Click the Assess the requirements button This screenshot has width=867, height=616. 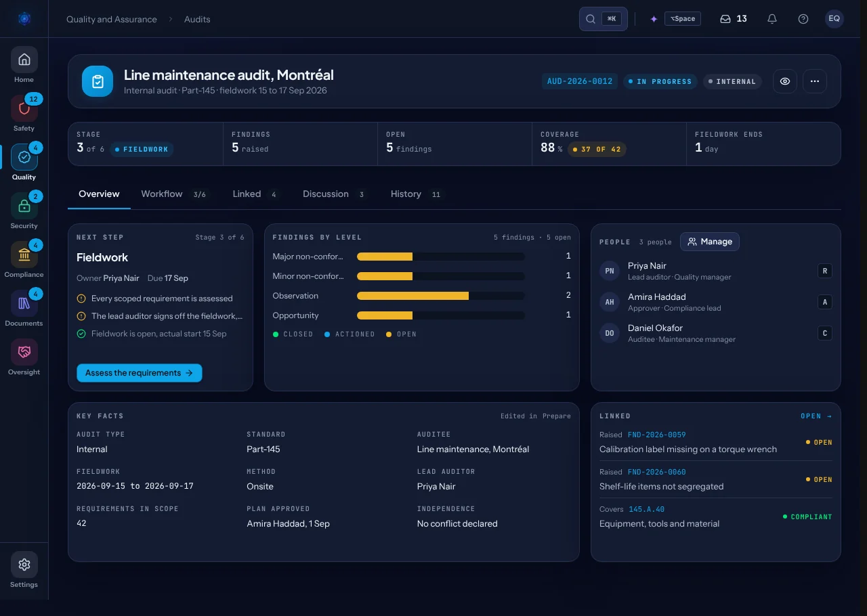tap(140, 373)
